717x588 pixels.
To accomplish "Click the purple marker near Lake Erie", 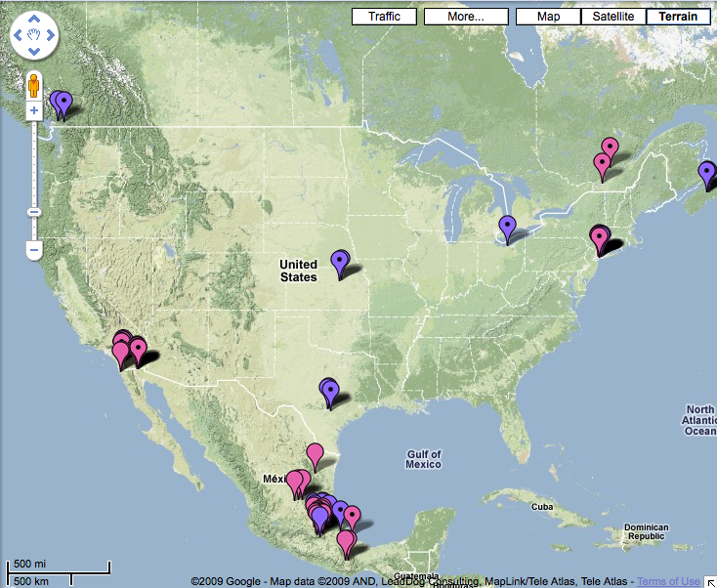I will pos(507,226).
